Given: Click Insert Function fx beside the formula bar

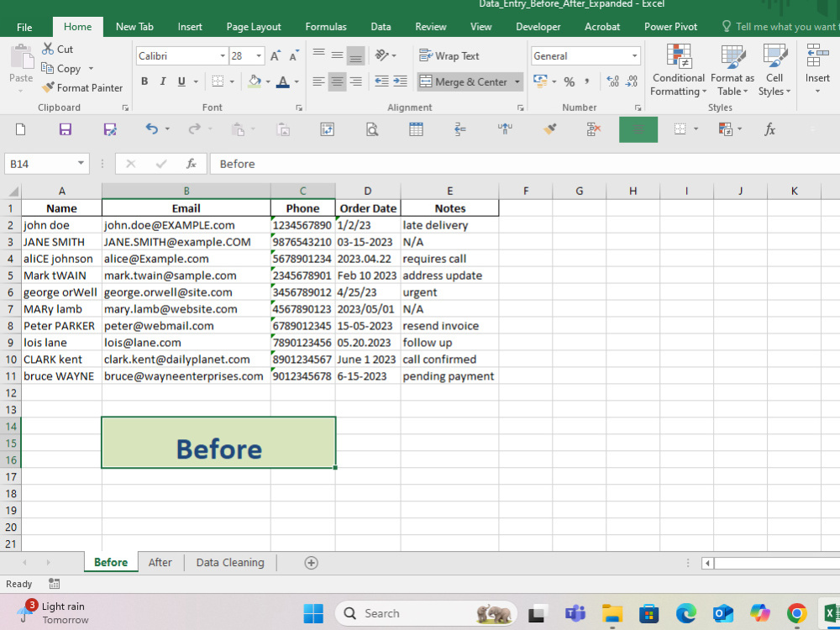Looking at the screenshot, I should click(x=192, y=164).
